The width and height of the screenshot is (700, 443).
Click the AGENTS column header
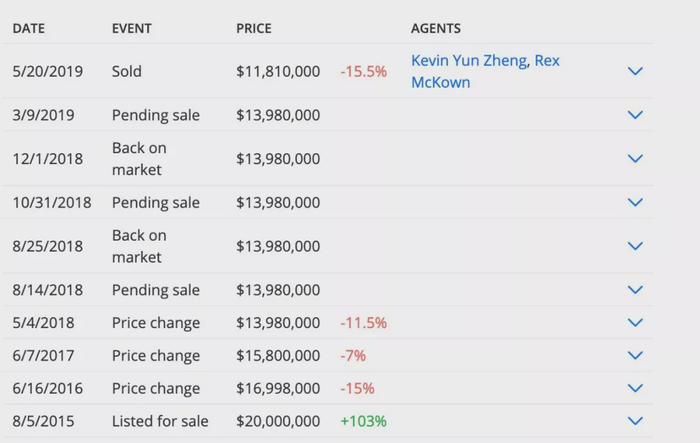[x=436, y=29]
